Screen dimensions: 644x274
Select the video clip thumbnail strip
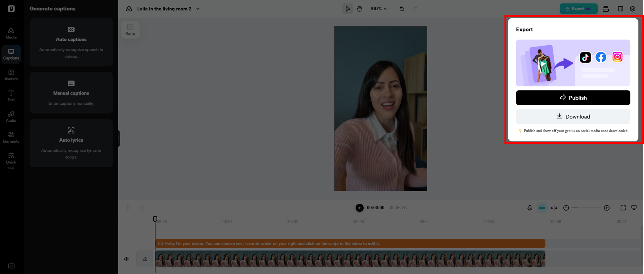click(350, 259)
